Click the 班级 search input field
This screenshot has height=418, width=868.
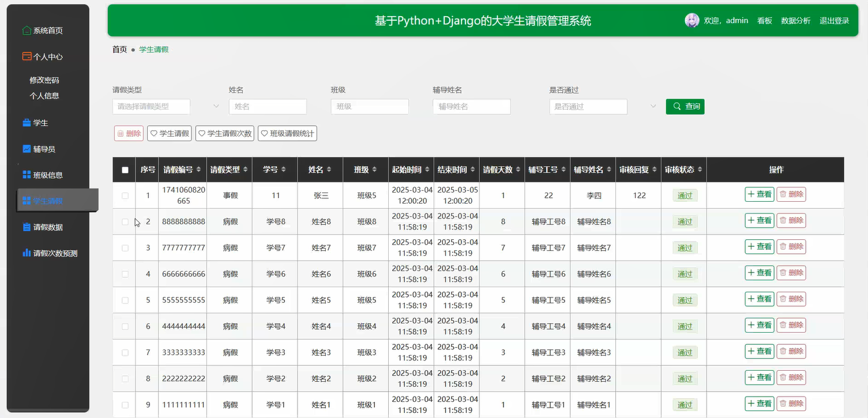click(370, 107)
